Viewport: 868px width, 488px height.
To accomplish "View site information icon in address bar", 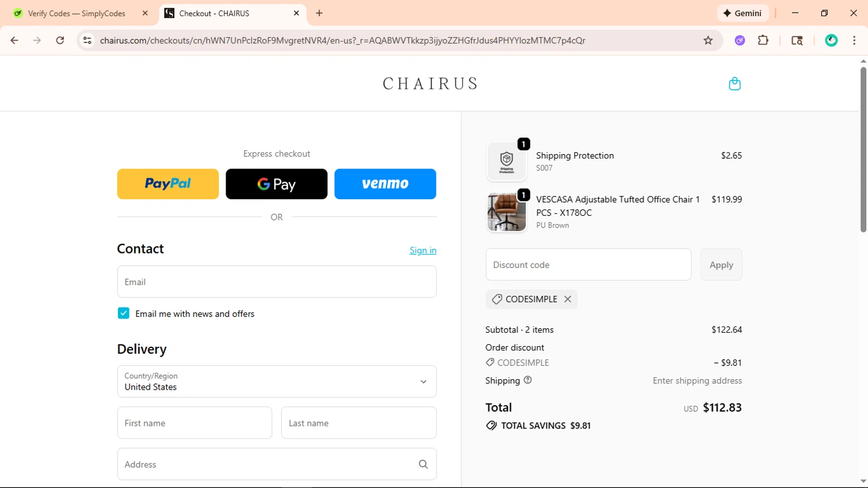I will coord(87,41).
